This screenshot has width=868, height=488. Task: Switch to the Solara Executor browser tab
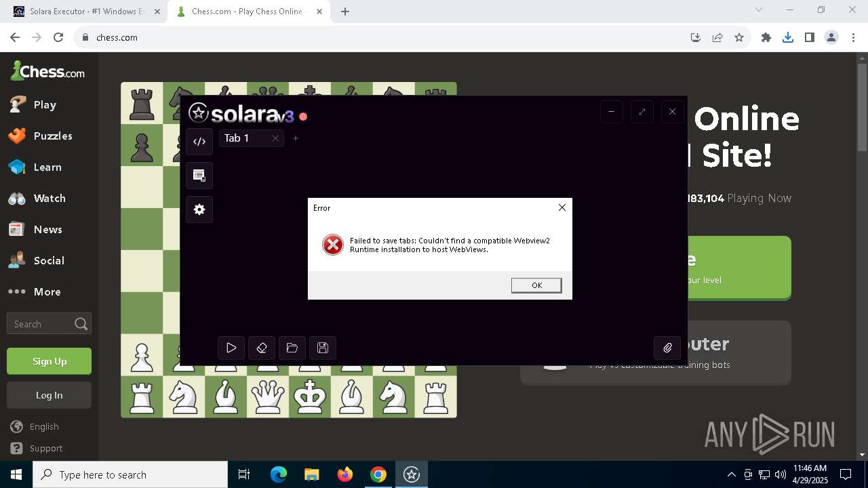pyautogui.click(x=80, y=12)
